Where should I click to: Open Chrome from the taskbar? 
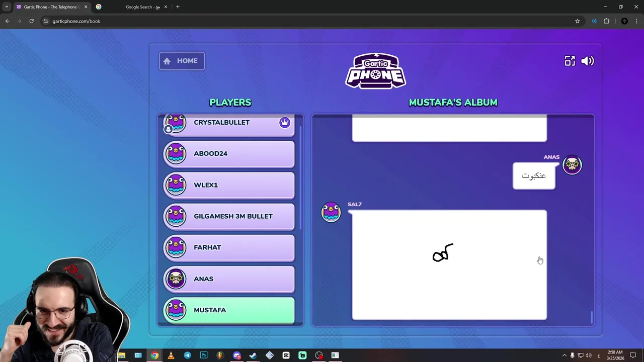click(154, 355)
